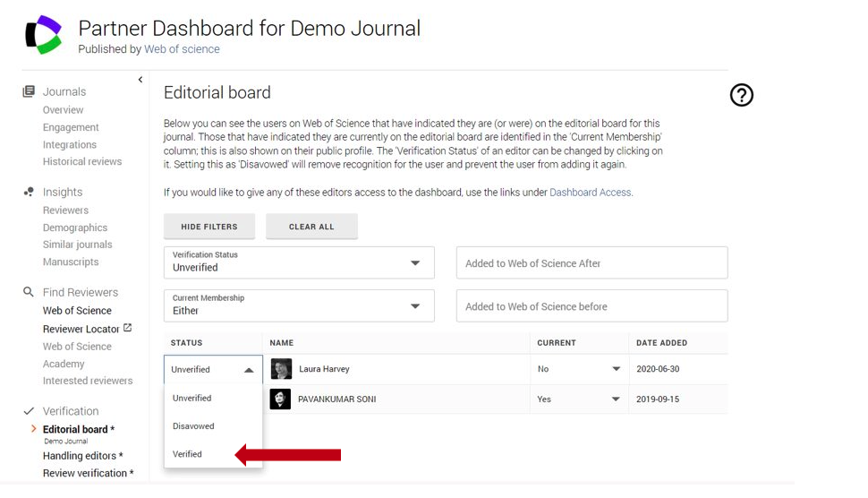Image resolution: width=868 pixels, height=498 pixels.
Task: Click the Journals section icon
Action: tap(29, 91)
